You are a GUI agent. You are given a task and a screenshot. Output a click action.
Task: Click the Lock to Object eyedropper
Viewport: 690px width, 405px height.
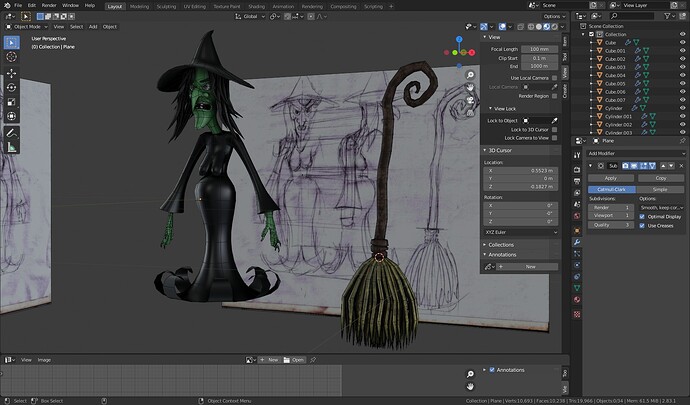point(554,121)
